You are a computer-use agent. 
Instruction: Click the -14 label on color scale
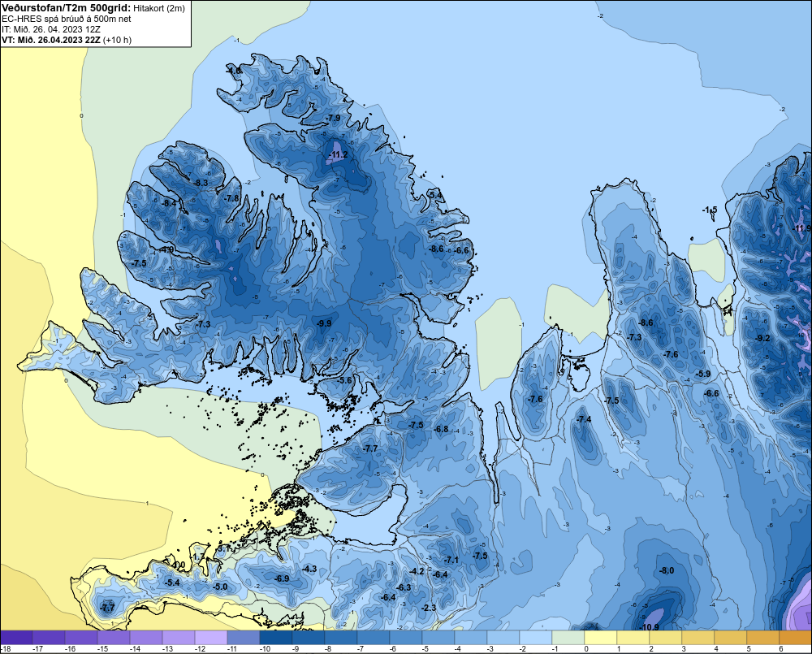coord(135,649)
